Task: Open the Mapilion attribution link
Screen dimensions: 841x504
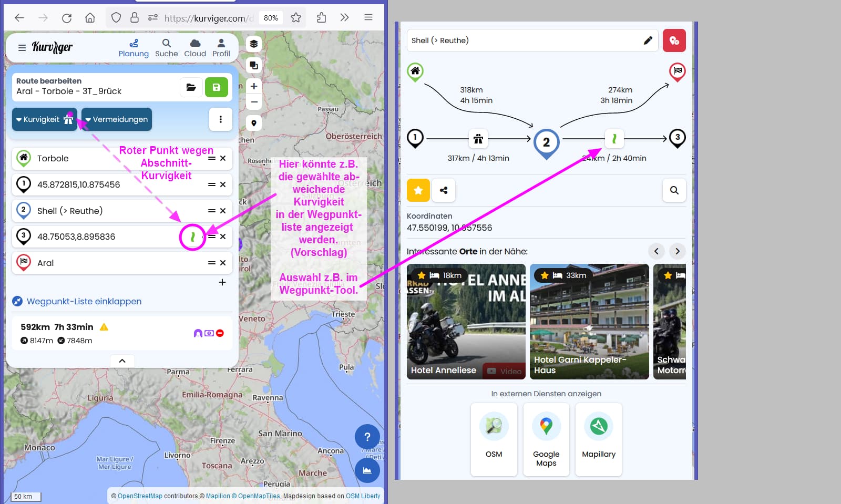Action: [218, 496]
